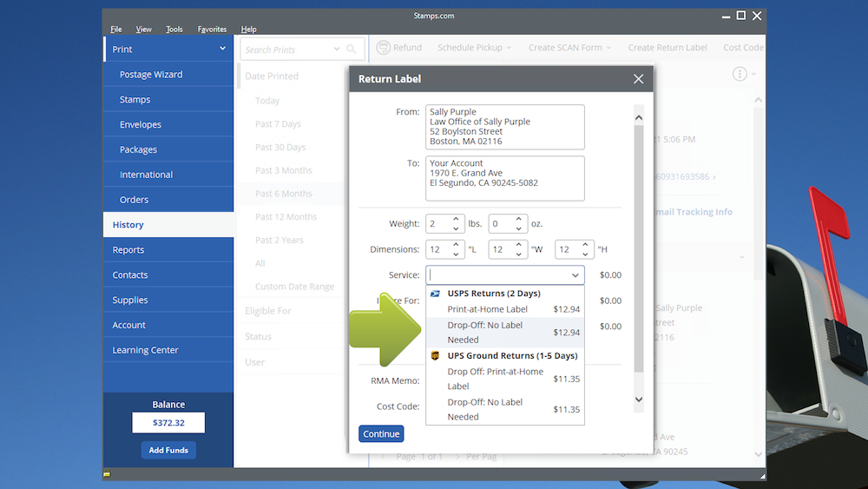868x489 pixels.
Task: Click the search magnifier icon
Action: pos(352,50)
